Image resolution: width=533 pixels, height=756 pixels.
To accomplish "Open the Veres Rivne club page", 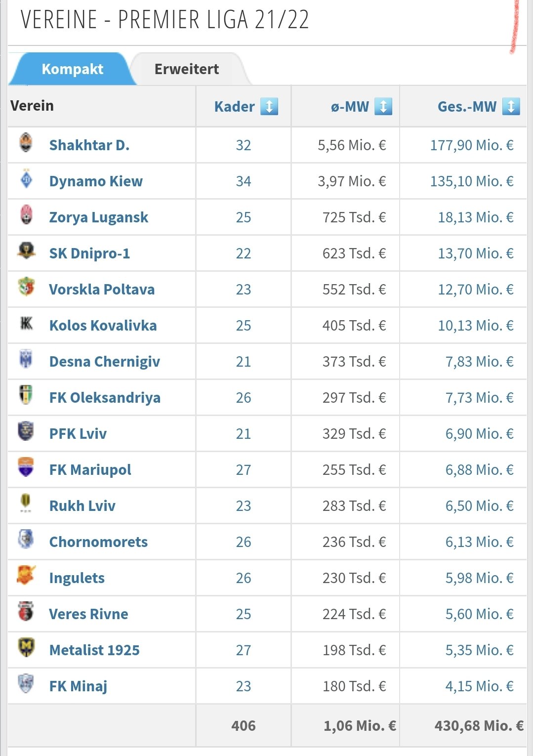I will click(89, 614).
